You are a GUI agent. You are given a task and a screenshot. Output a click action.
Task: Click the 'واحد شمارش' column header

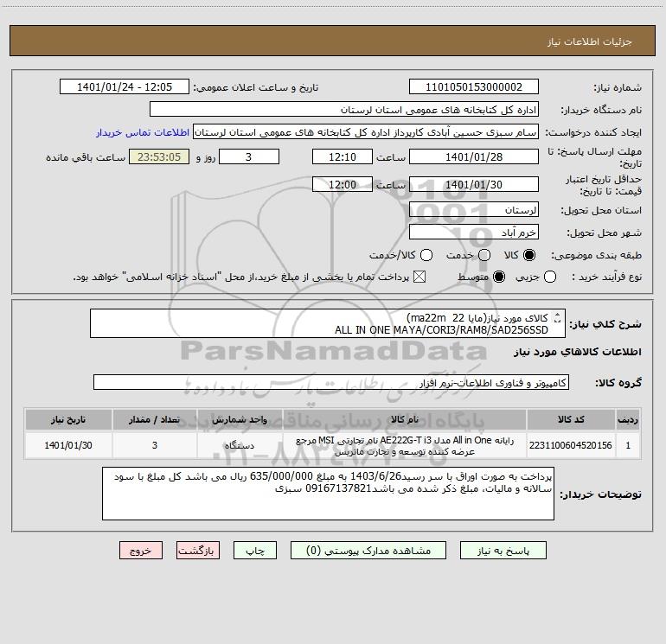pos(240,419)
